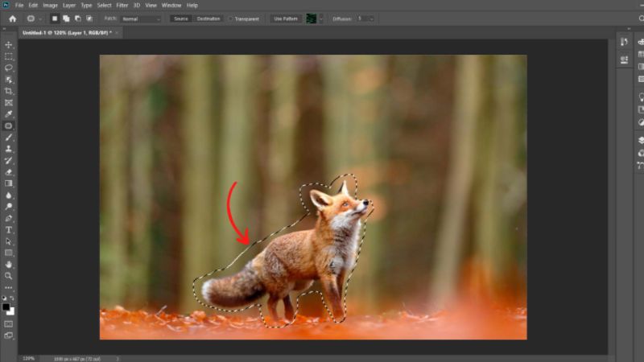Reset default foreground and background colors
Viewport: 644px width, 362px height.
pyautogui.click(x=5, y=298)
